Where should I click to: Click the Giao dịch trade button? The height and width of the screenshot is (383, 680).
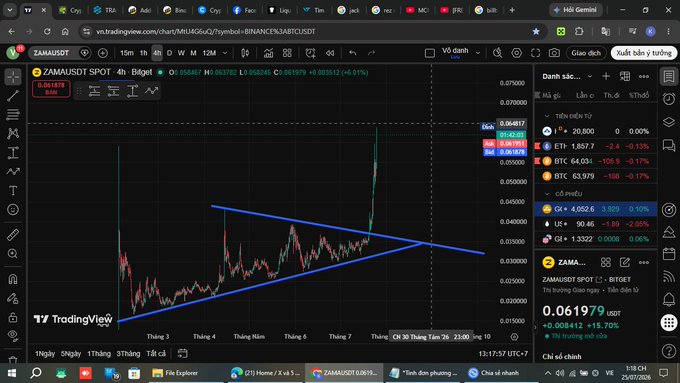[x=586, y=53]
